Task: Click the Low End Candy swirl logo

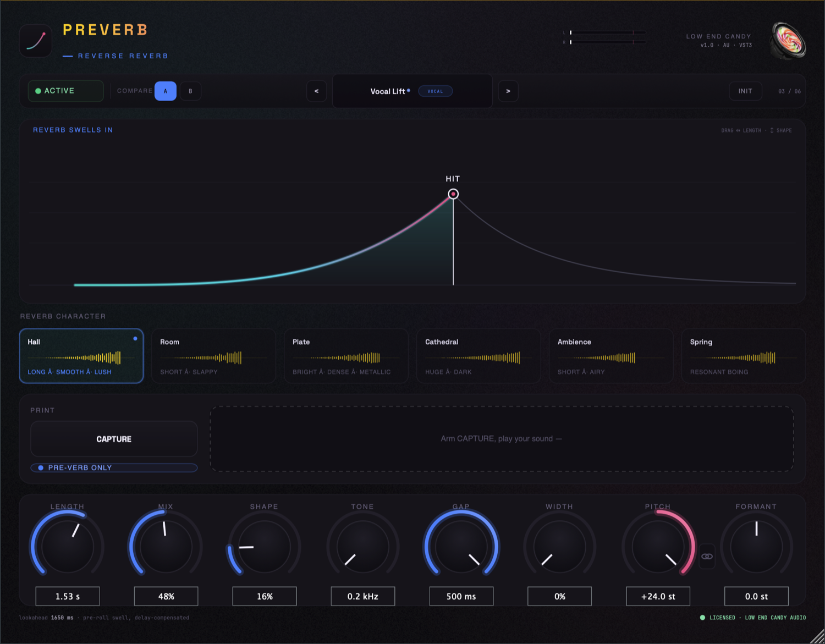Action: [x=788, y=40]
